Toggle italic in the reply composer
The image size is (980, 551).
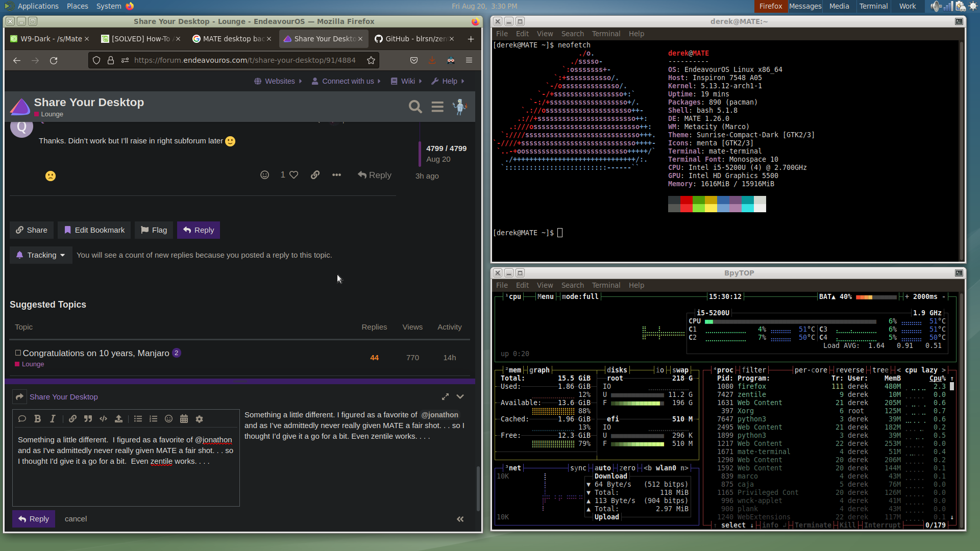(x=53, y=419)
